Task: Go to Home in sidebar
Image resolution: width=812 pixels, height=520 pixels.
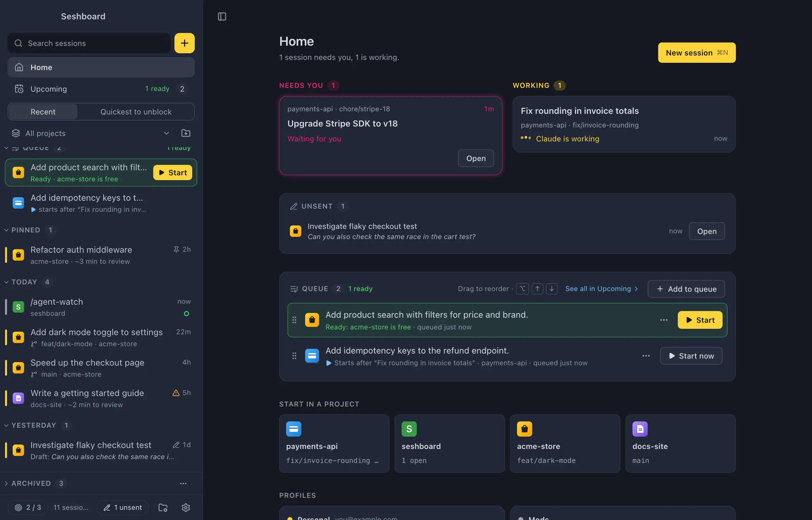Action: pyautogui.click(x=101, y=67)
